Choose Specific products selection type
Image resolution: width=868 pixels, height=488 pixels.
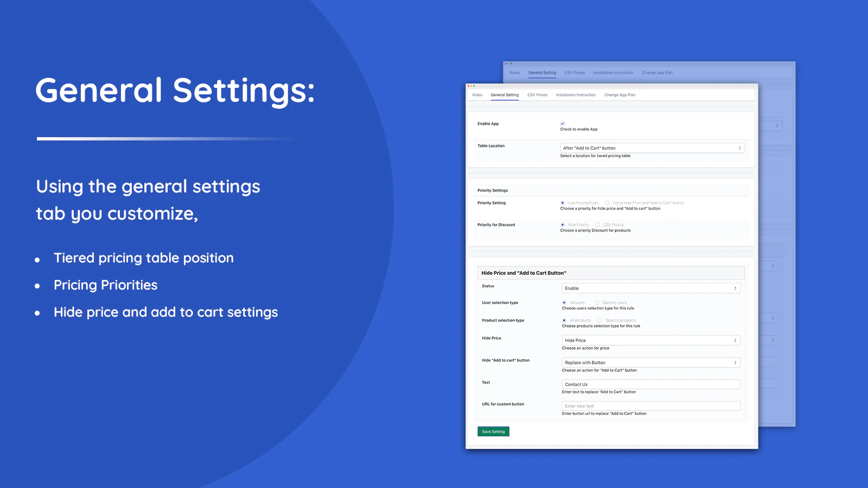pos(600,320)
